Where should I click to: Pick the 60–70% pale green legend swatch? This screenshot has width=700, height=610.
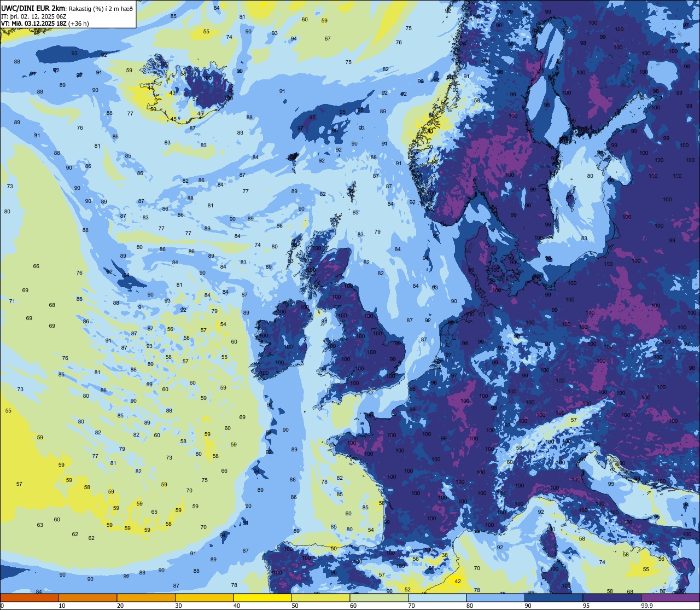click(x=379, y=597)
